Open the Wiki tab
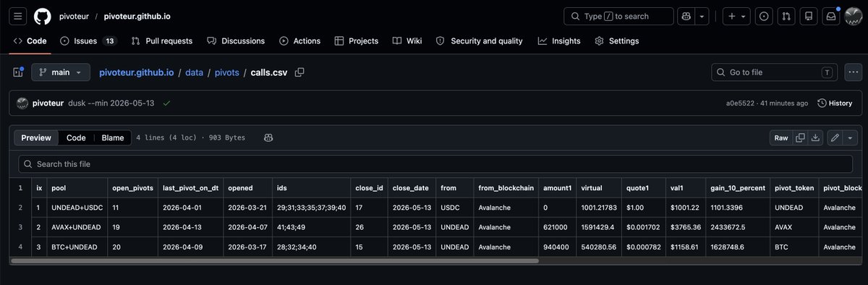 pos(407,41)
